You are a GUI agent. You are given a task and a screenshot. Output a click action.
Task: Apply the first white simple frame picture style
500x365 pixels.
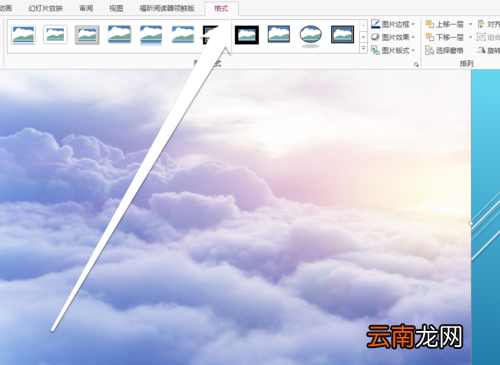point(23,35)
